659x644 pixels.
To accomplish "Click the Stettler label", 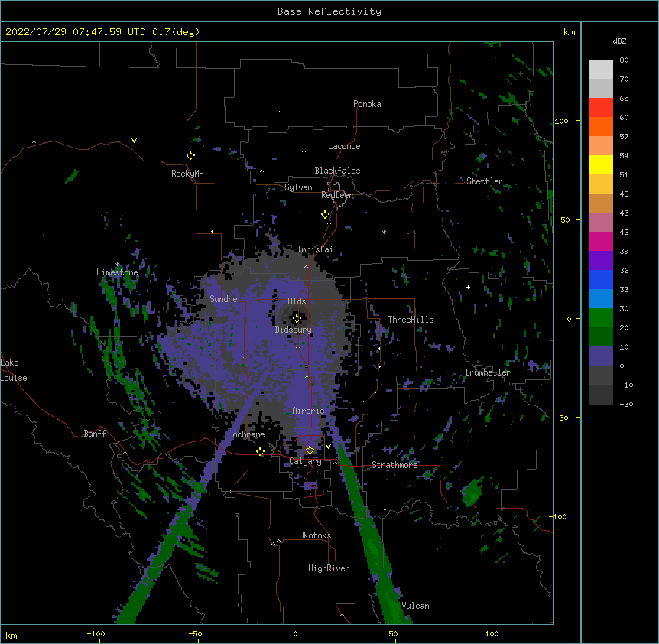I will (485, 181).
